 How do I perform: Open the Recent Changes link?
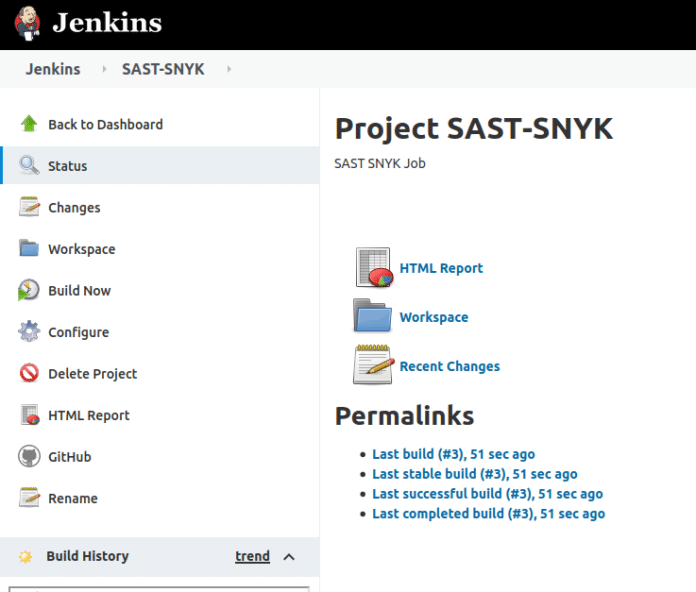point(449,366)
